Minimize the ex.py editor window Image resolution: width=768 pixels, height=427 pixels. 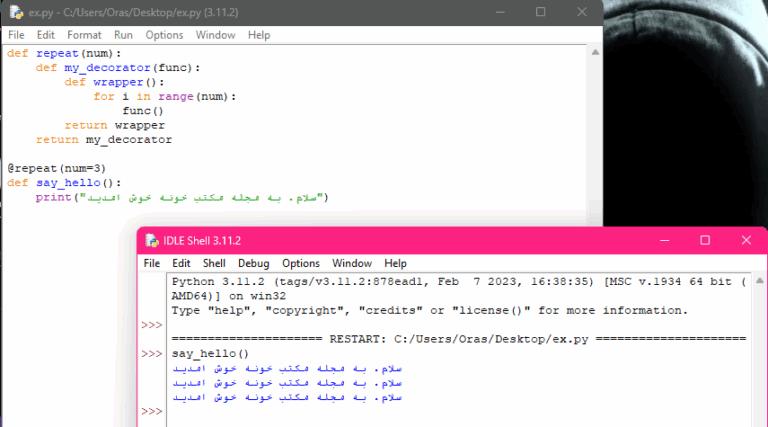[497, 12]
